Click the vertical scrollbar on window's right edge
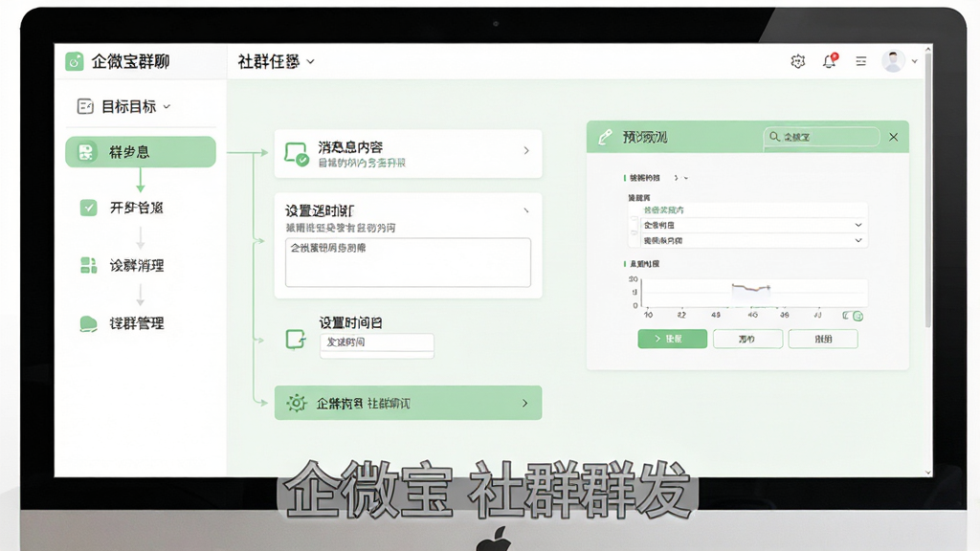Viewport: 980px width, 551px height. pos(928,190)
